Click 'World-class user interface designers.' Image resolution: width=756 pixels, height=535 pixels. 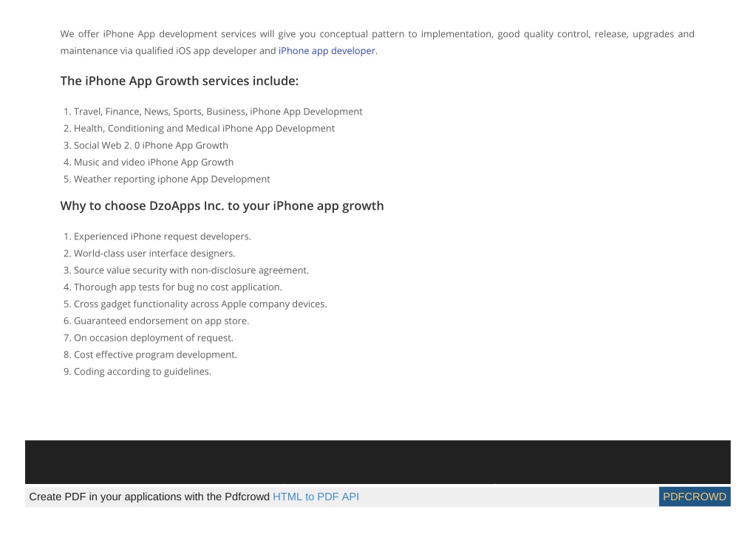coord(154,253)
